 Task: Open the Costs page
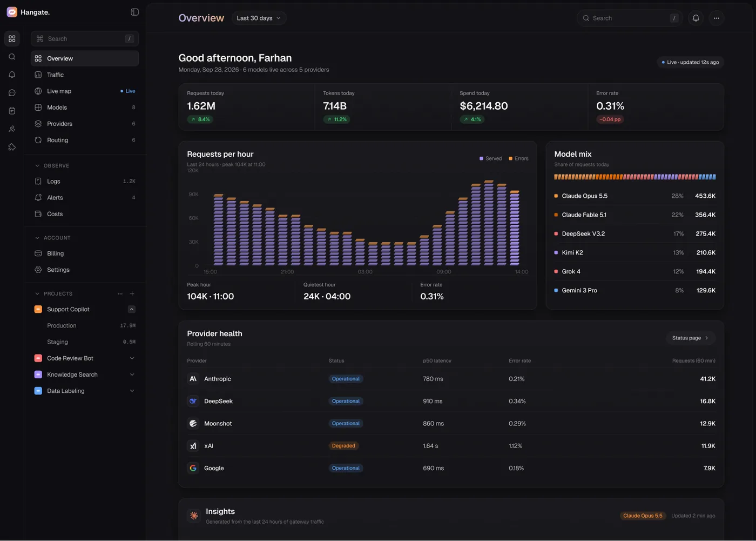pyautogui.click(x=85, y=214)
